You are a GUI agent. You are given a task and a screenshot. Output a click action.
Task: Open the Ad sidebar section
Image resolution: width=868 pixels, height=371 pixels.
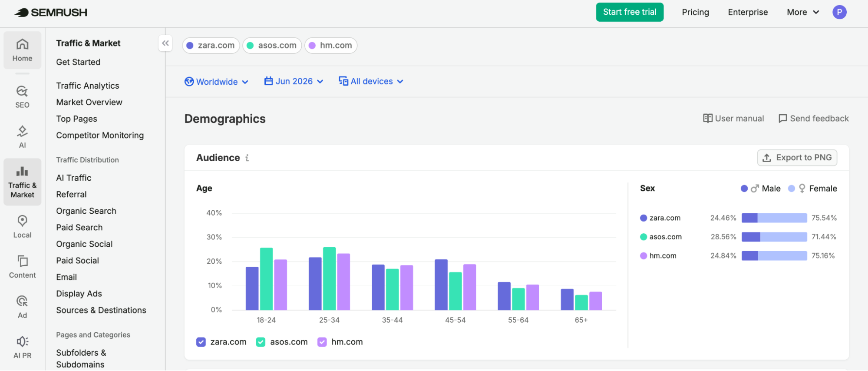[22, 307]
